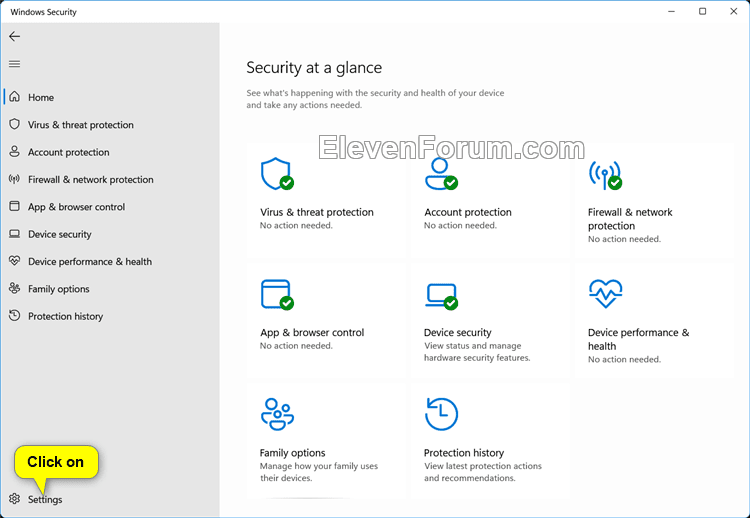The height and width of the screenshot is (518, 750).
Task: Select Home in the sidebar
Action: click(110, 97)
